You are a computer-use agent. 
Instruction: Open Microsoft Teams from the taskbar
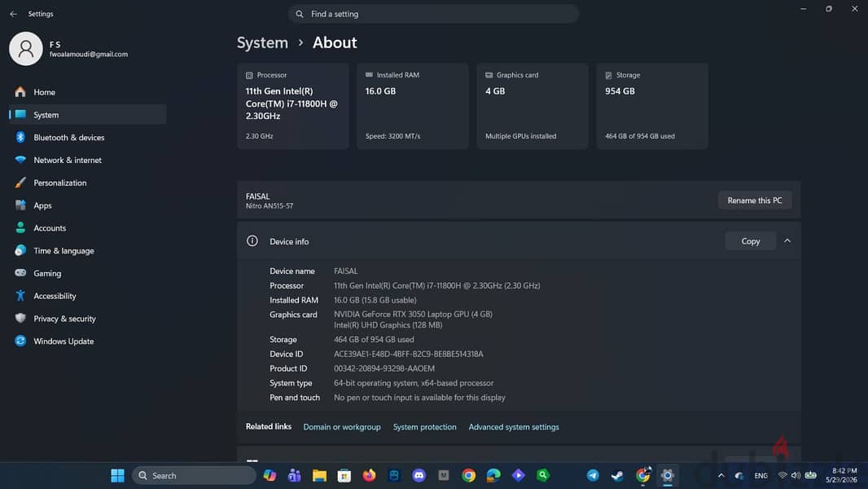pyautogui.click(x=295, y=476)
